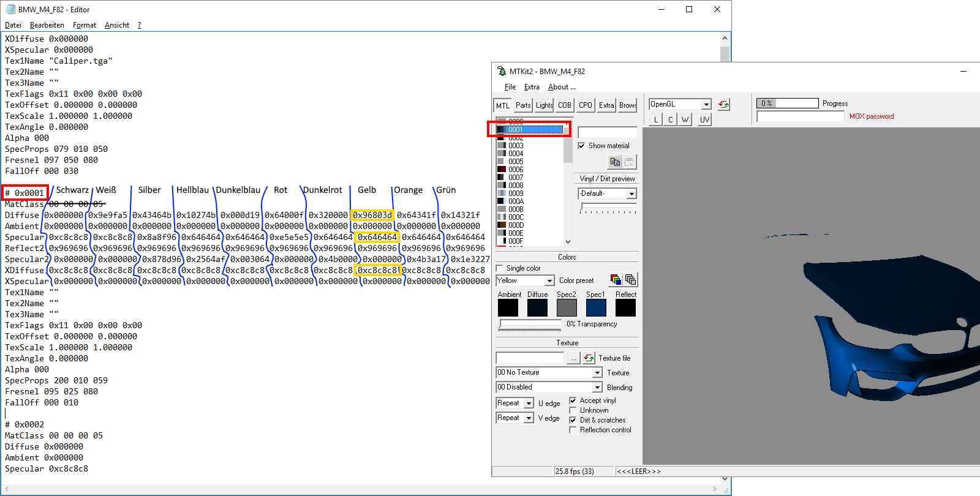Open the 00 Disabled blending dropdown
This screenshot has height=496, width=980.
point(597,387)
